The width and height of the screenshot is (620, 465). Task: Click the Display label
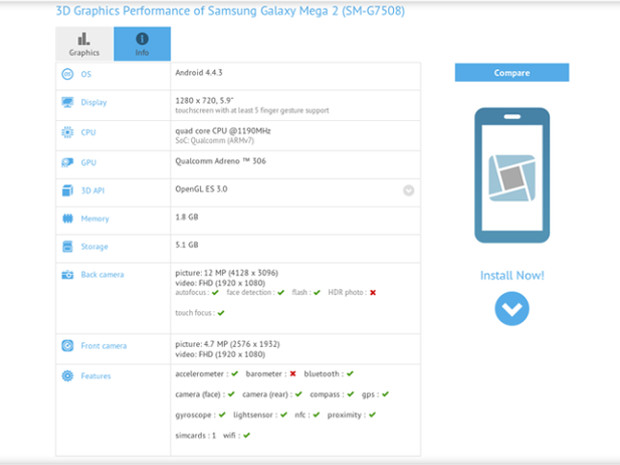point(94,102)
